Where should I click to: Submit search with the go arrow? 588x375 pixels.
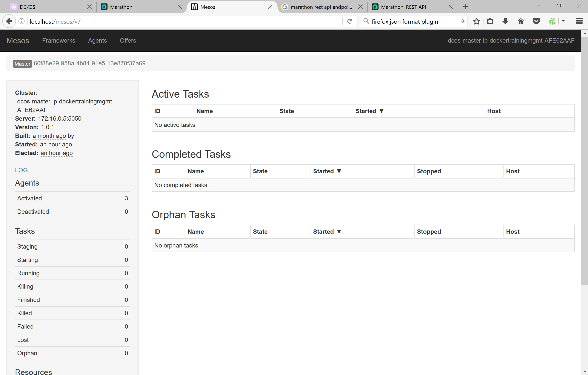(x=462, y=21)
